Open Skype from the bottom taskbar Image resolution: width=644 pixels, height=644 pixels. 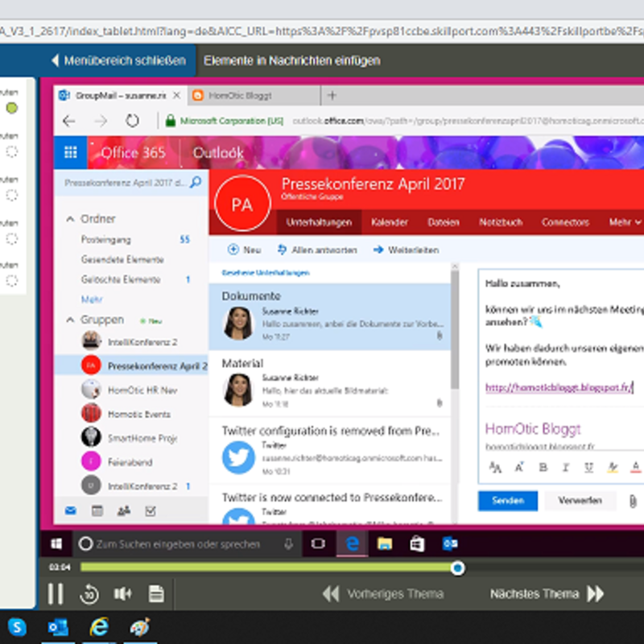pos(17,627)
